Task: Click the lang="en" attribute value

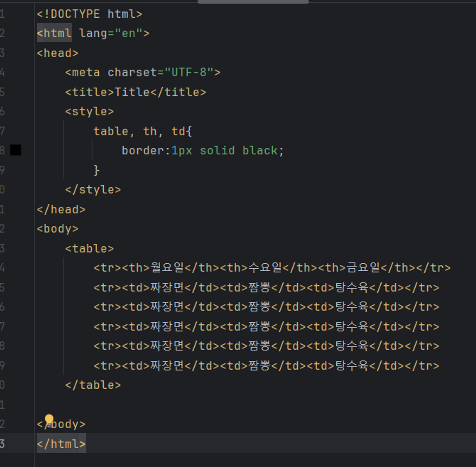Action: [128, 33]
